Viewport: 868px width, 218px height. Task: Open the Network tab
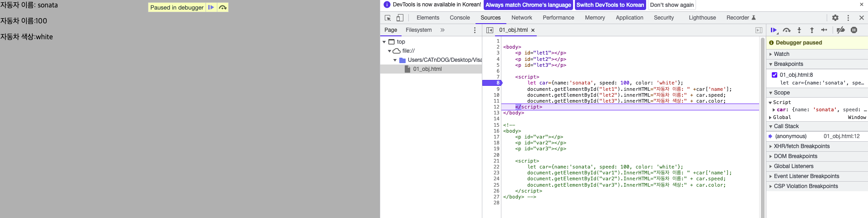(522, 18)
